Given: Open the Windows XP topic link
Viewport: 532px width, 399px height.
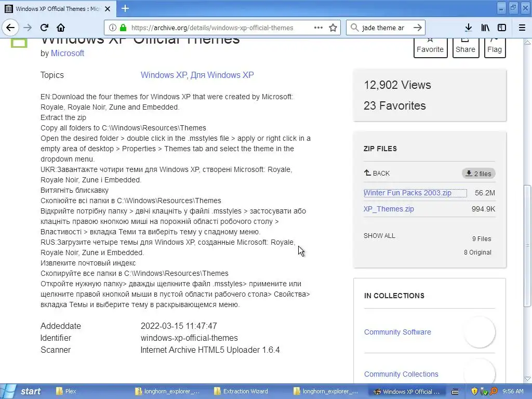Looking at the screenshot, I should (164, 75).
